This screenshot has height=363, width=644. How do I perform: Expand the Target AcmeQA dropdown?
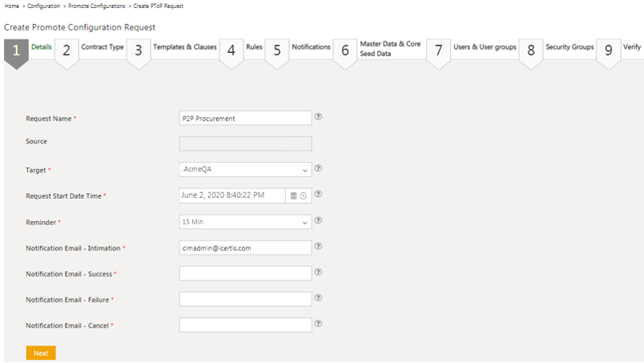(245, 170)
